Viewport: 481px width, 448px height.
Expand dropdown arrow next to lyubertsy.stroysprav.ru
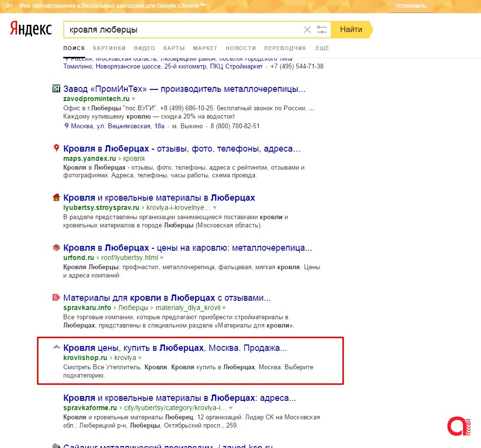coord(215,208)
